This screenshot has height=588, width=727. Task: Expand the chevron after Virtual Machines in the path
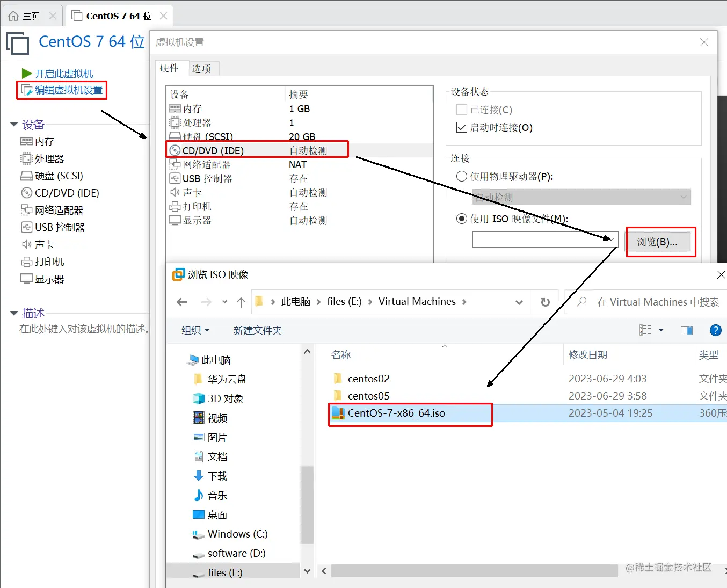pos(464,302)
